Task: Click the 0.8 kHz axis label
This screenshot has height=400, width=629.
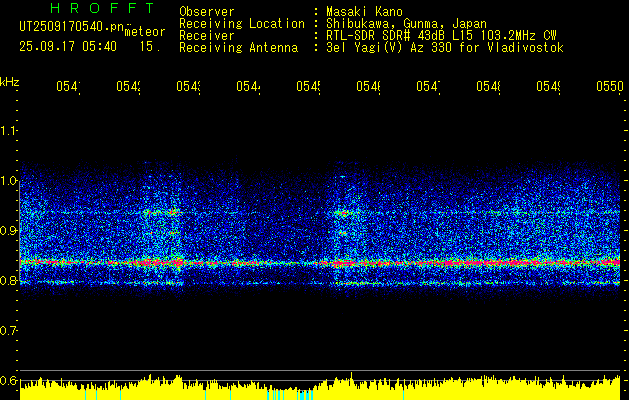Action: 8,280
